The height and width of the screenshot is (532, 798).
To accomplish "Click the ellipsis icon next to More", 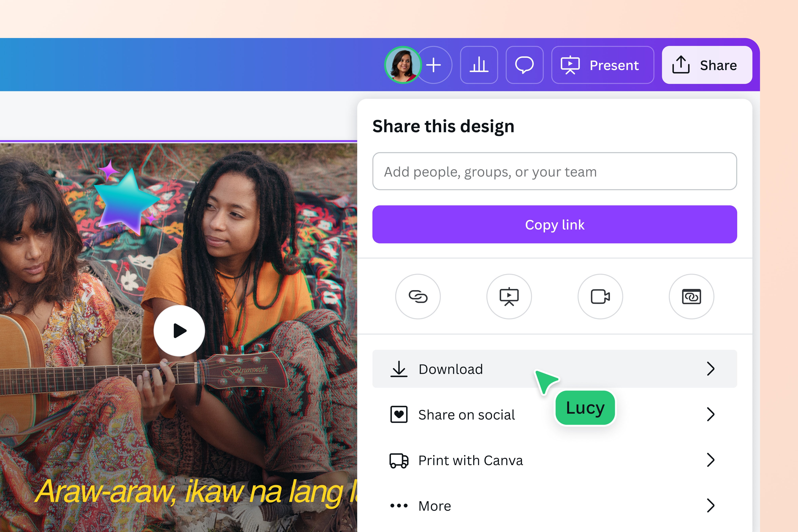I will (x=399, y=505).
